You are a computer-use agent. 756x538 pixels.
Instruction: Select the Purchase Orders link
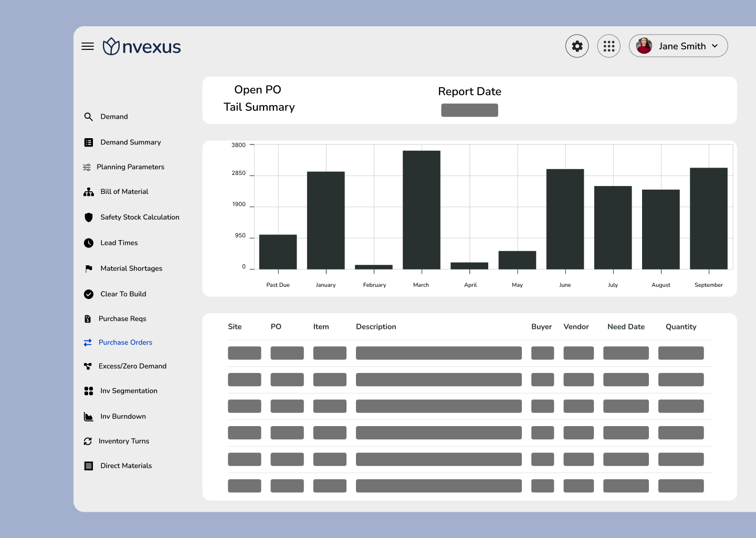(x=125, y=343)
